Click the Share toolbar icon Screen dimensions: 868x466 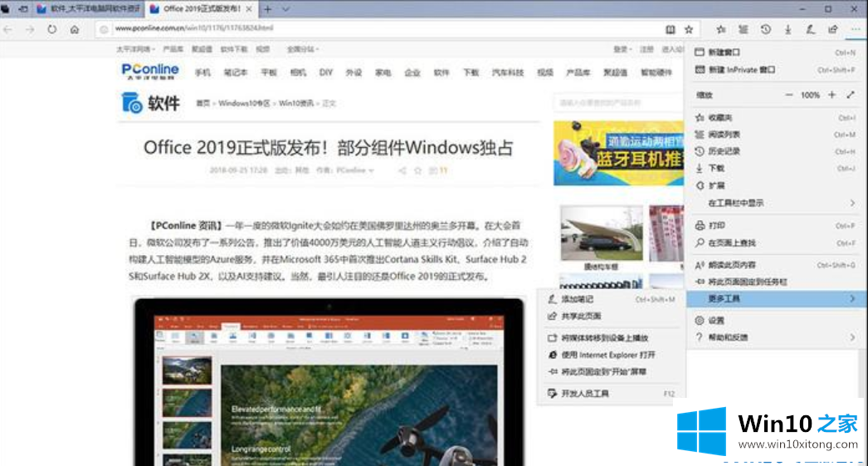tap(833, 29)
